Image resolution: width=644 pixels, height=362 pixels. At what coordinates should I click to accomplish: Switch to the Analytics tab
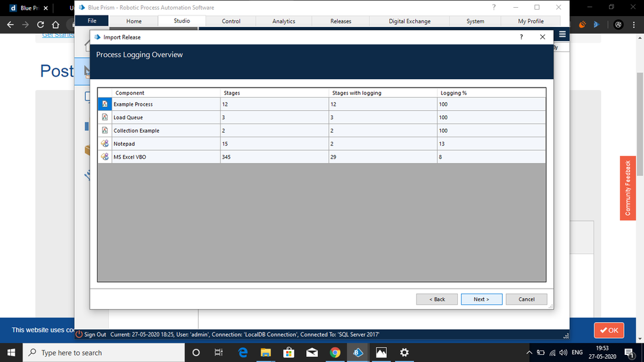(x=284, y=21)
